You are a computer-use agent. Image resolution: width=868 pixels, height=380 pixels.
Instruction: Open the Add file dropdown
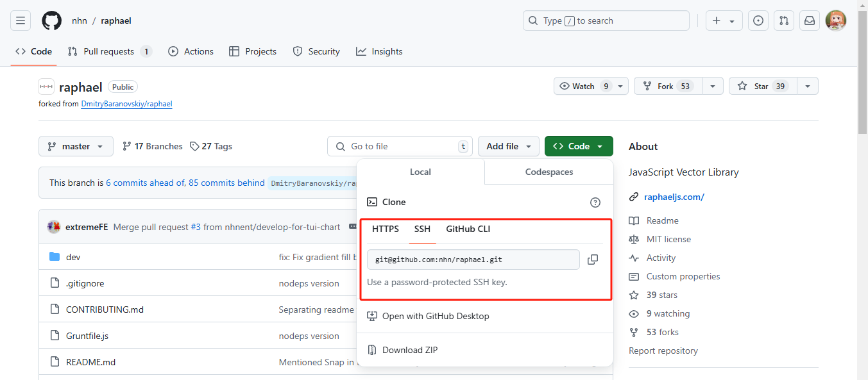tap(509, 146)
